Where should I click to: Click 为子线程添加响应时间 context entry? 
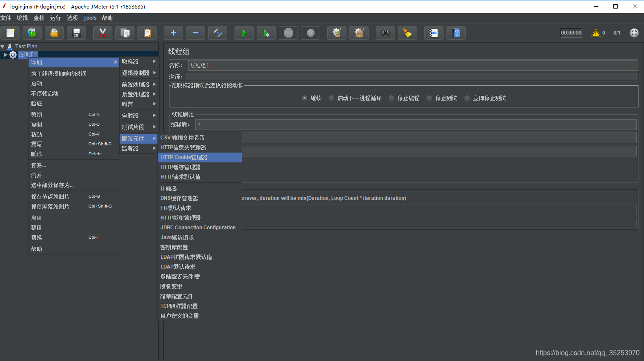[x=74, y=74]
